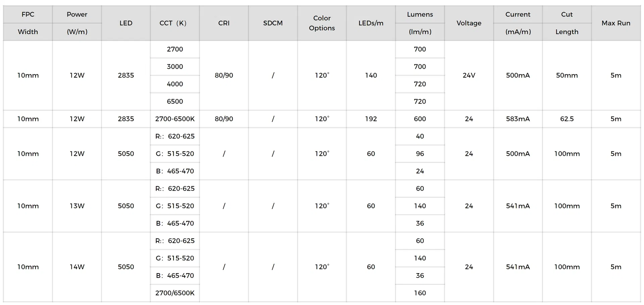Select the 4000 CCT cell
This screenshot has height=305, width=644.
[175, 84]
